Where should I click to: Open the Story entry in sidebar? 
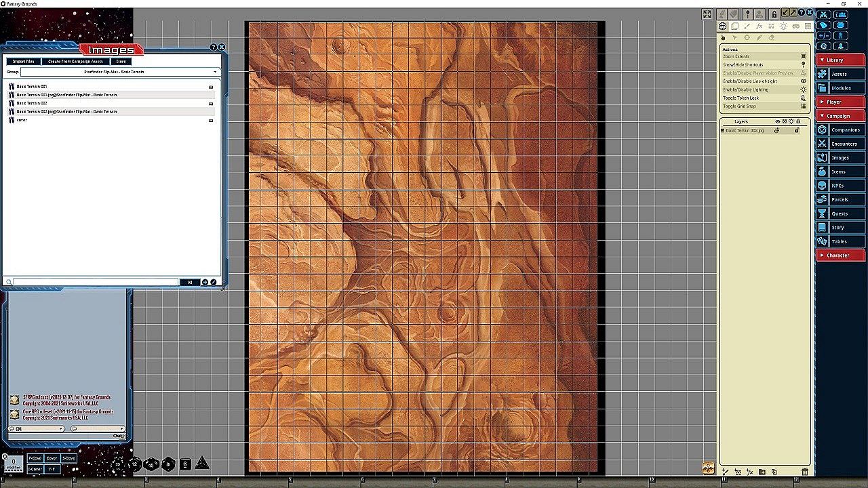840,228
